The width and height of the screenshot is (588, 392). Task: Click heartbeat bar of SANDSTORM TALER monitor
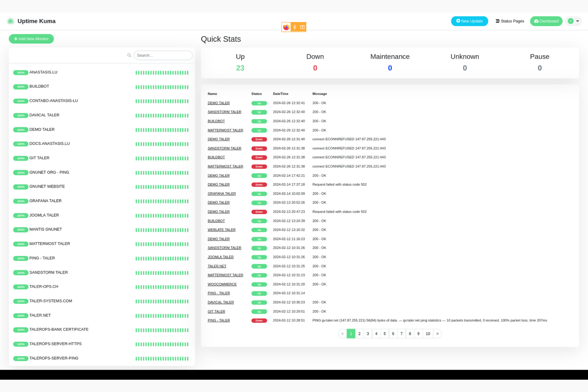[x=162, y=273]
